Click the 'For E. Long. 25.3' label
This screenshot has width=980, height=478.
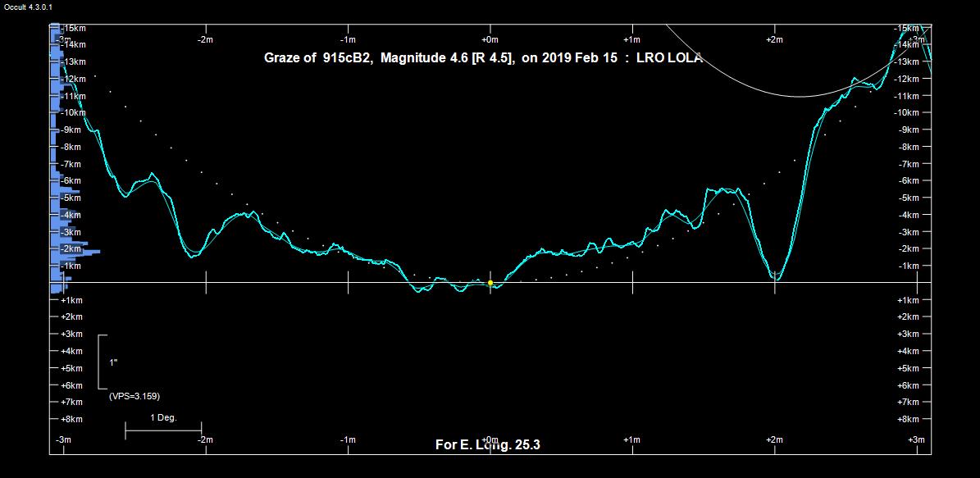(x=487, y=445)
